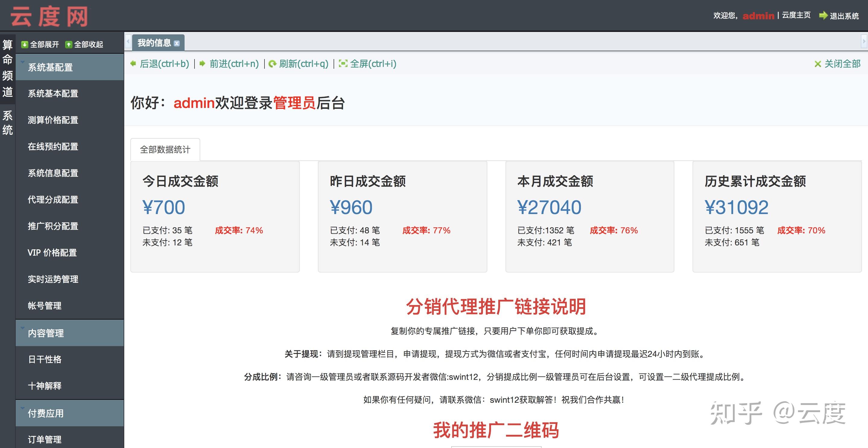Click the forward (前进) arrow icon
This screenshot has width=868, height=448.
click(202, 63)
